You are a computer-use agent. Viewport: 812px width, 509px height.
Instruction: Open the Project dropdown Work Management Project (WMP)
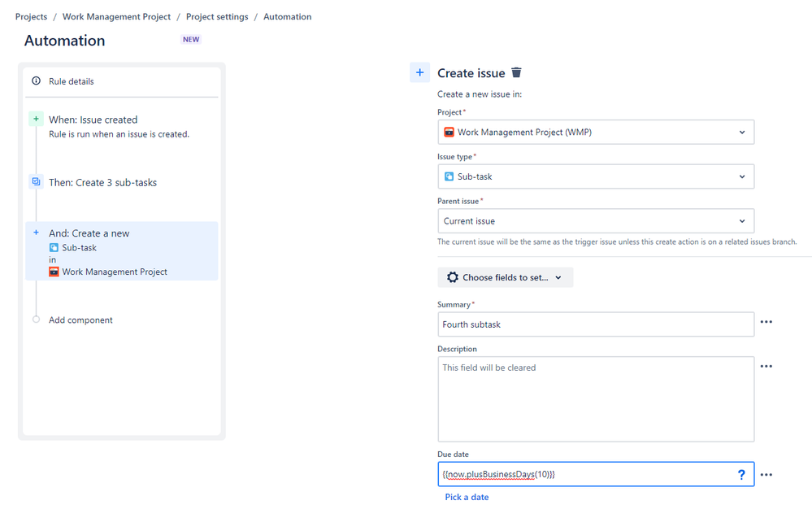click(596, 132)
